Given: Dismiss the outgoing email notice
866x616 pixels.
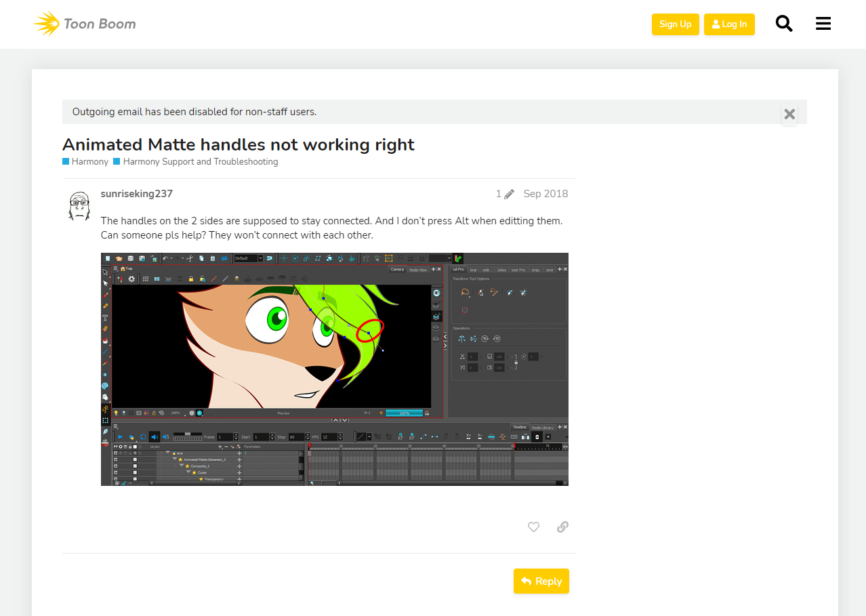Looking at the screenshot, I should coord(789,114).
